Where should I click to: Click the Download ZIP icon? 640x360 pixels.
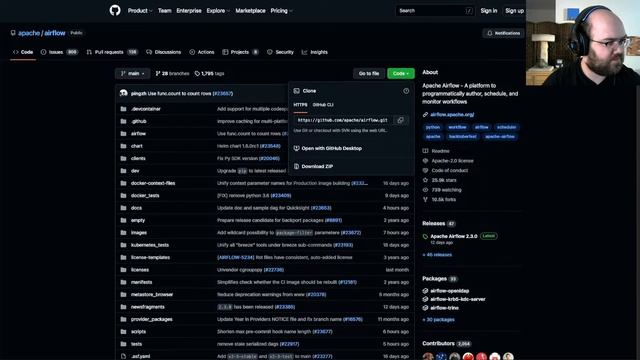point(296,166)
